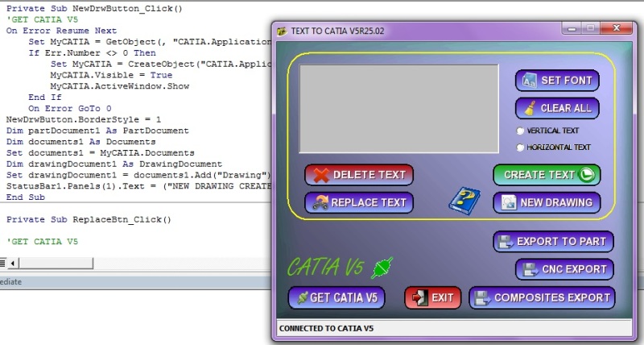Image resolution: width=644 pixels, height=345 pixels.
Task: Click the CLEAR ALL button
Action: click(x=557, y=108)
